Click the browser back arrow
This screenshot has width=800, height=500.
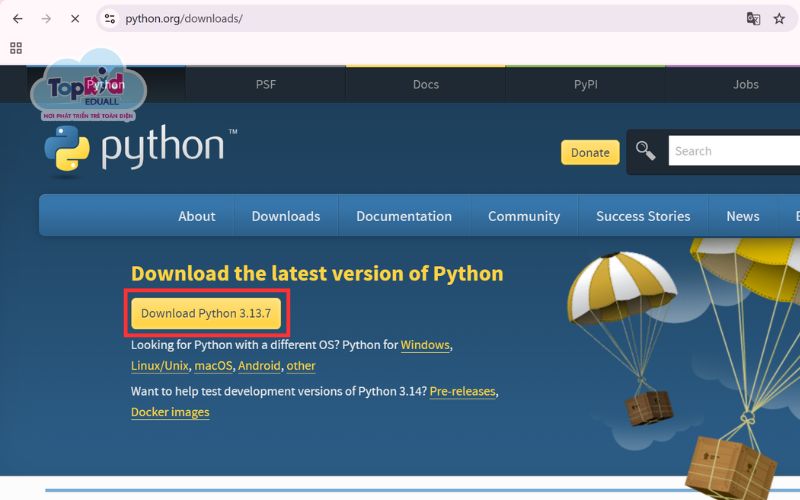coord(17,19)
